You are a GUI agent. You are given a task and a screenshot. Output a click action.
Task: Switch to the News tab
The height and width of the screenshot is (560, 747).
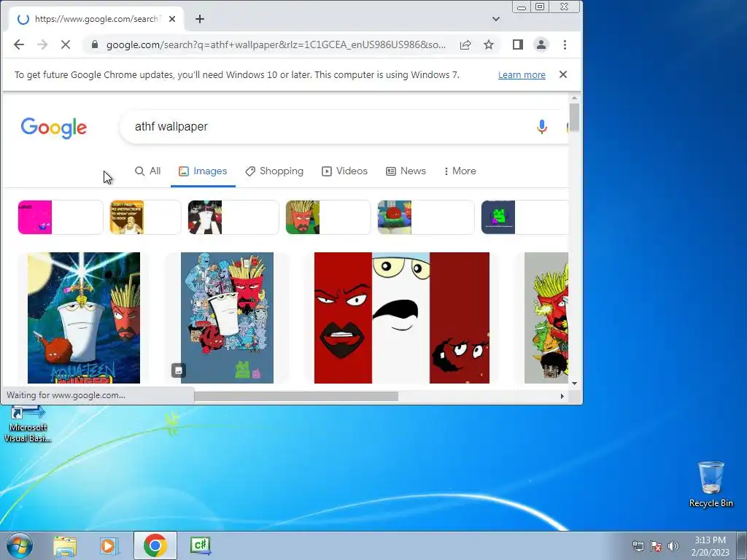[x=406, y=171]
